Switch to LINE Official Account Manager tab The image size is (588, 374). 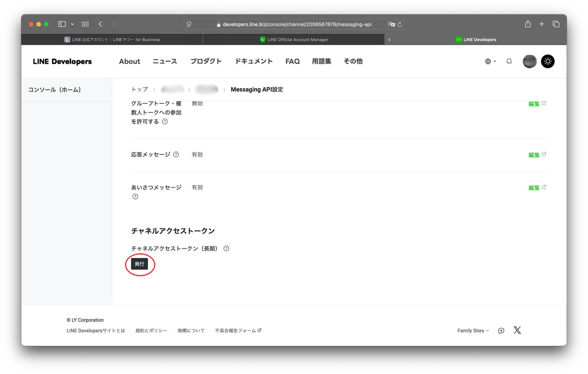tap(294, 40)
